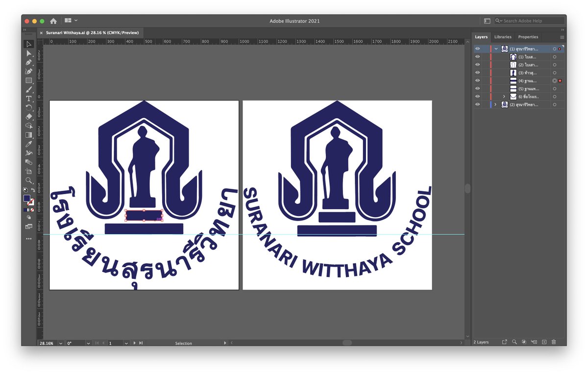Click target circle of (4) ฐานแ... sublayer
Viewport: 588px width, 374px height.
point(554,80)
